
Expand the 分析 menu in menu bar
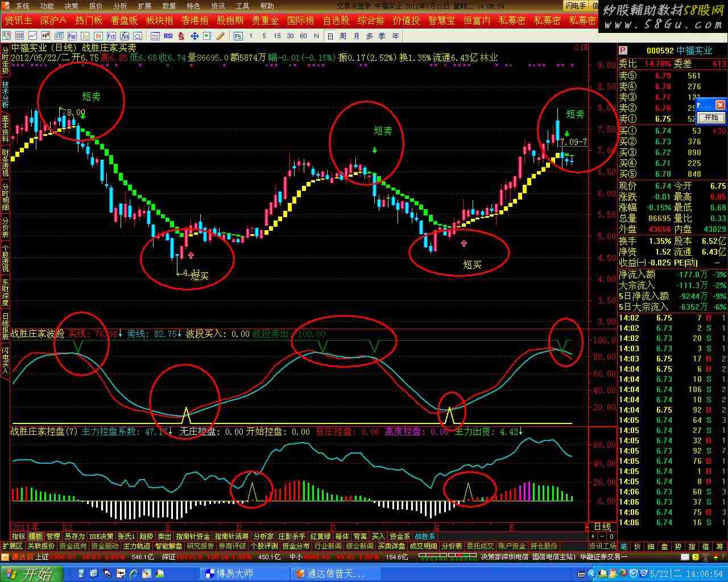coord(120,6)
